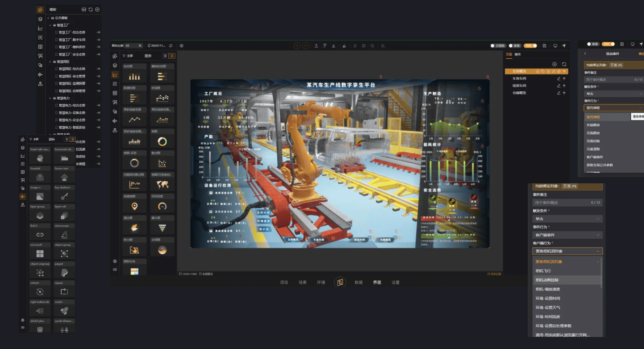Edit the 车身车间 page with its pencil icon
Screen dimensions: 644x349
click(x=559, y=78)
